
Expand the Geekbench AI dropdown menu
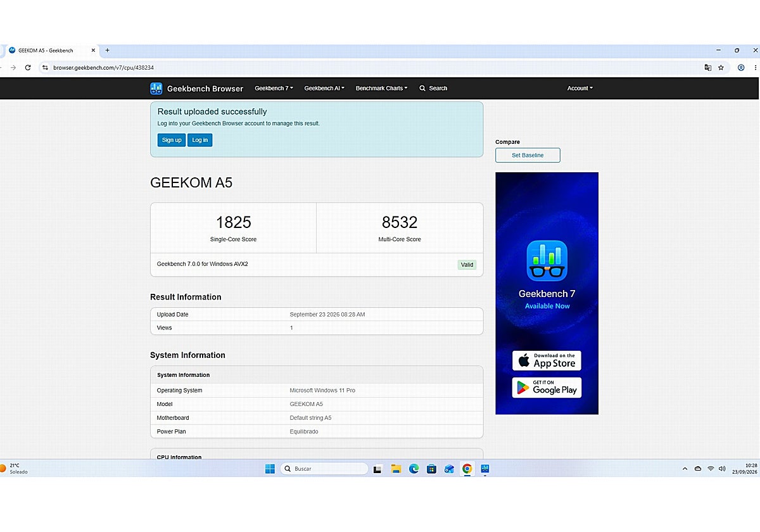pos(324,89)
